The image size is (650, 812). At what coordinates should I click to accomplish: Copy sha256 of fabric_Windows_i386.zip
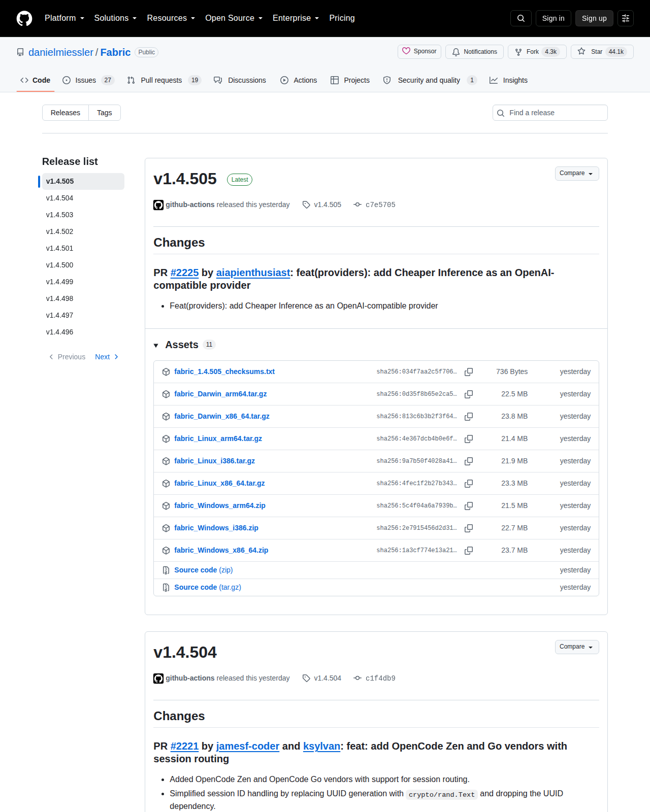(469, 528)
